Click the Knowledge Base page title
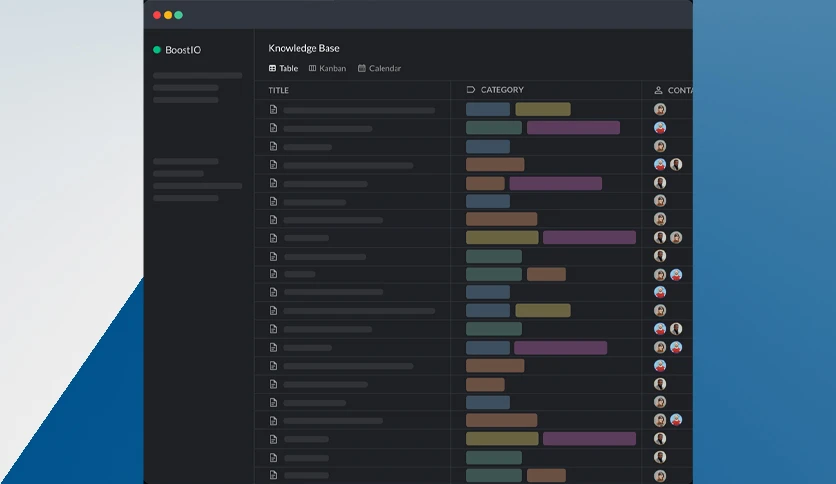This screenshot has height=484, width=836. pos(304,48)
